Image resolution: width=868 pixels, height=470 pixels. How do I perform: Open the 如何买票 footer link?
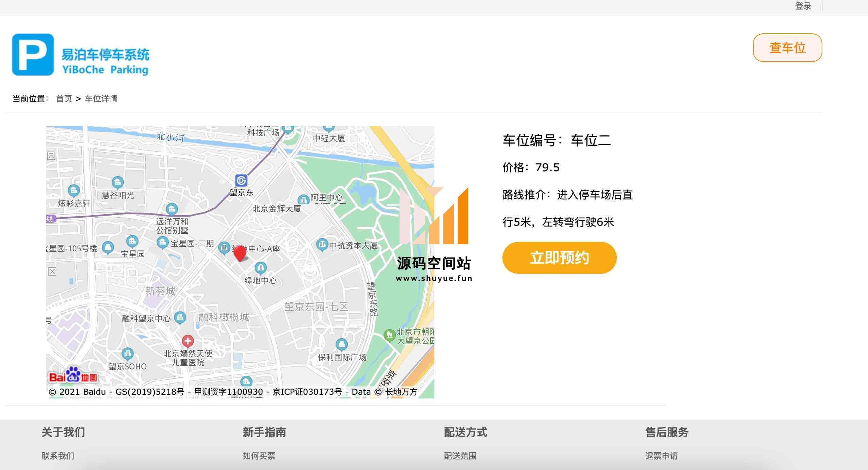pyautogui.click(x=259, y=456)
